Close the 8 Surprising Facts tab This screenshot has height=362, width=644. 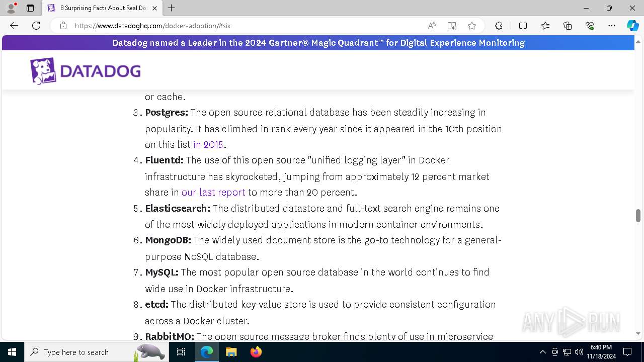(x=154, y=8)
